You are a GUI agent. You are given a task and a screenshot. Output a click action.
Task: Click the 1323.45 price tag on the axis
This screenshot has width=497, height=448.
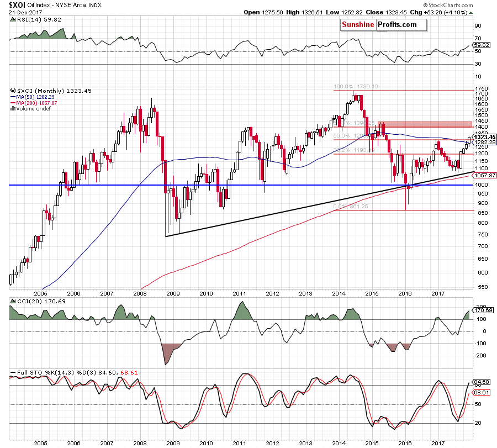[x=484, y=137]
